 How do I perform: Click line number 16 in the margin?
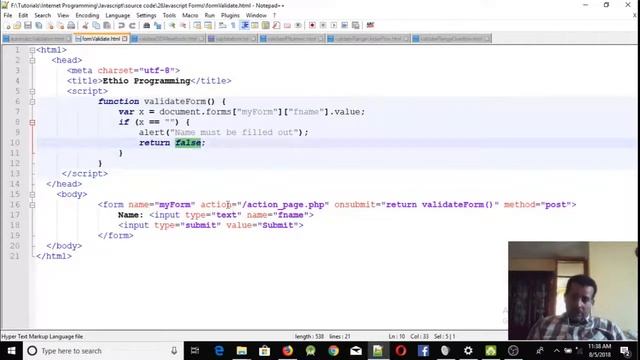tap(15, 204)
